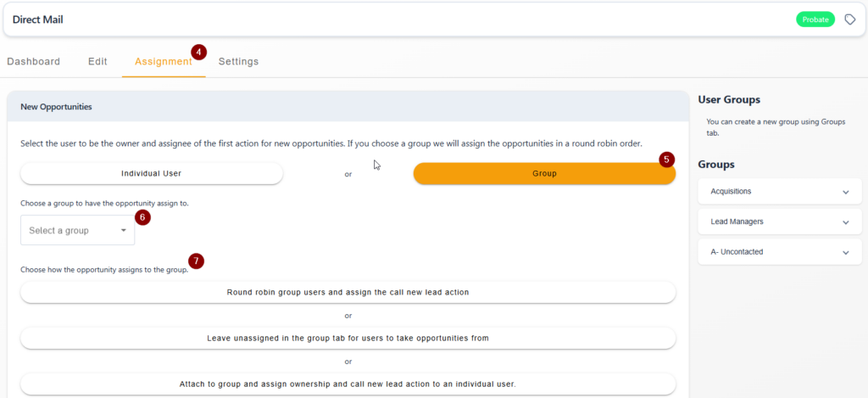Switch to the Dashboard tab
The image size is (868, 398).
click(x=33, y=62)
